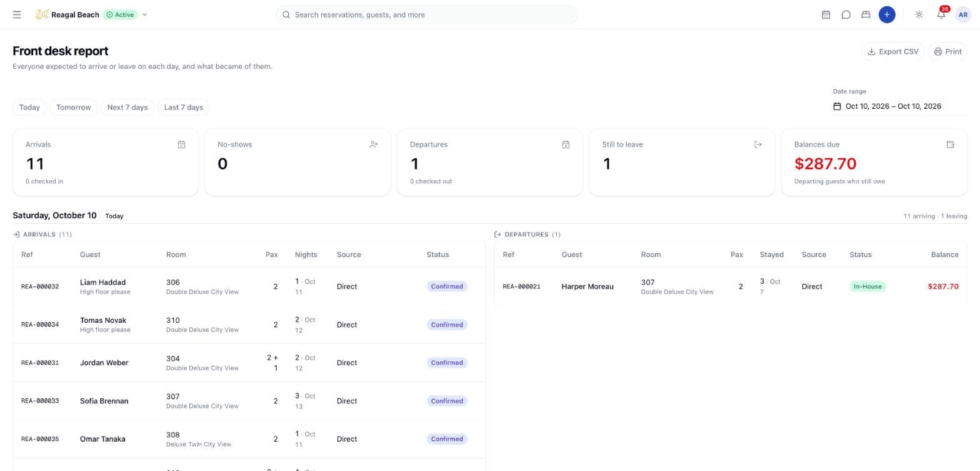Click the Today tag beside Saturday, October 10
The height and width of the screenshot is (471, 980).
114,216
